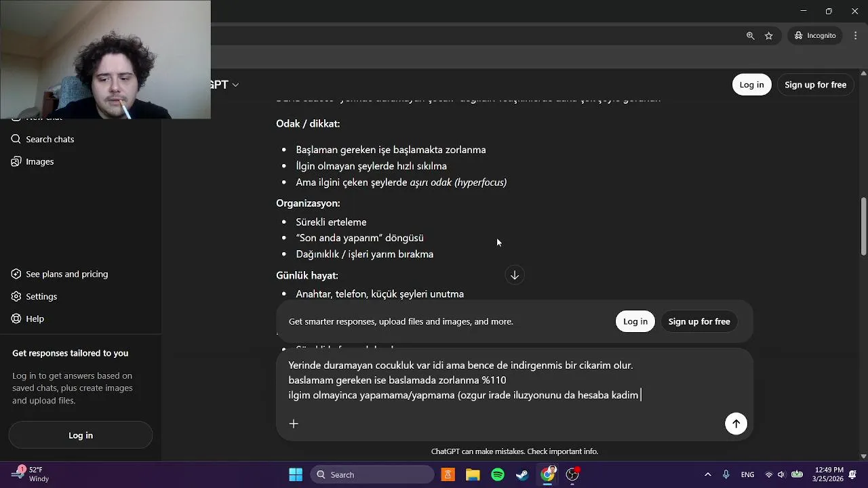
Task: Click Sign up for free on the banner
Action: tap(699, 321)
